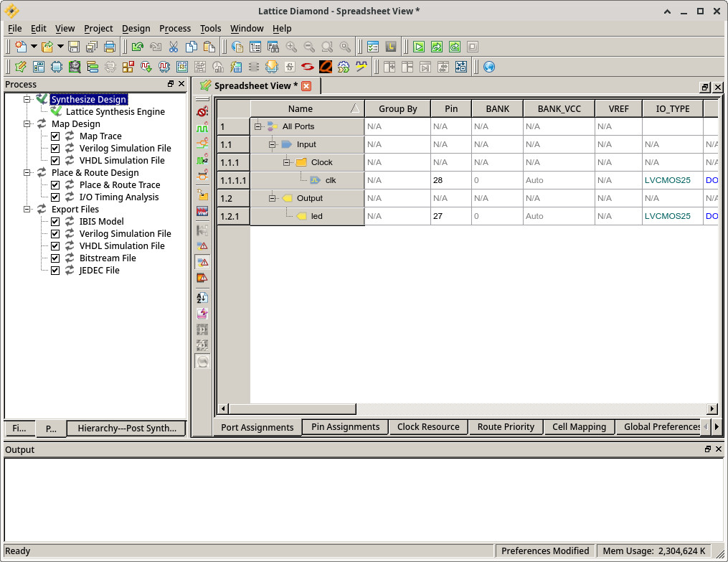This screenshot has height=562, width=728.
Task: Click the A-Z sort sidebar icon
Action: [202, 298]
